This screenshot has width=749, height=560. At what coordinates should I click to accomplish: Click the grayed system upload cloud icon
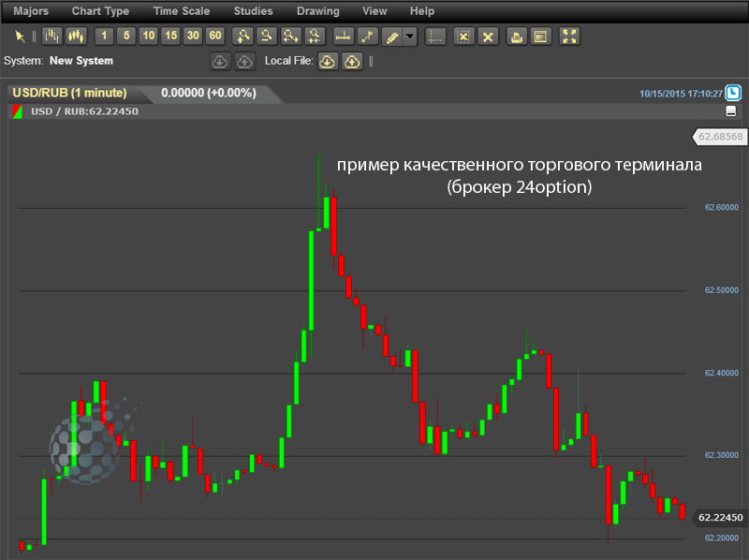(x=244, y=62)
